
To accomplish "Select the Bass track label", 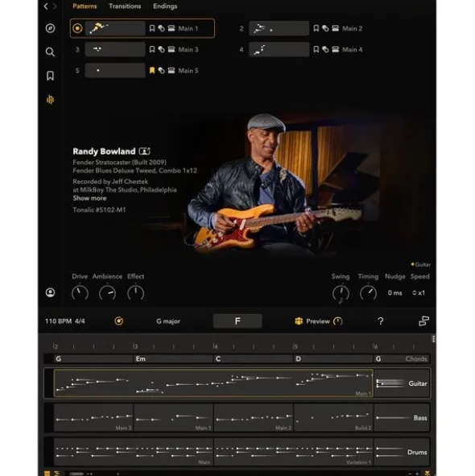I will pos(420,418).
